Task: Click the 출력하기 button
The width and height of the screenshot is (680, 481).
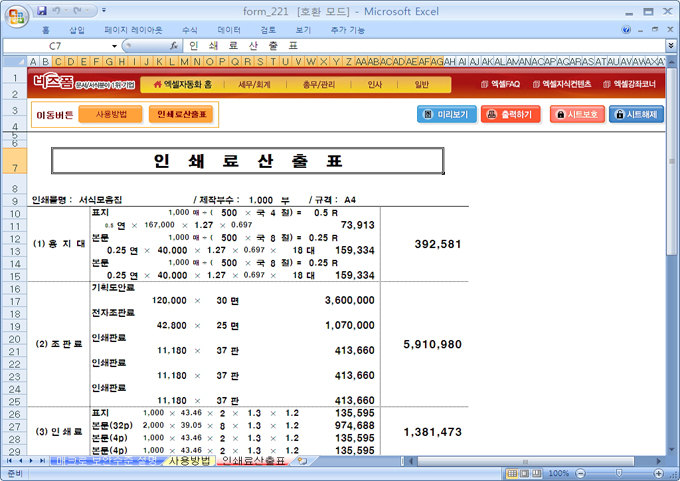Action: 510,114
